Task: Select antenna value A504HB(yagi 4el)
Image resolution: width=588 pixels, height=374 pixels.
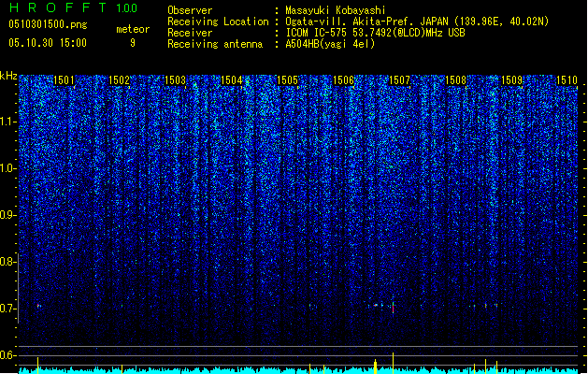Action: click(330, 44)
